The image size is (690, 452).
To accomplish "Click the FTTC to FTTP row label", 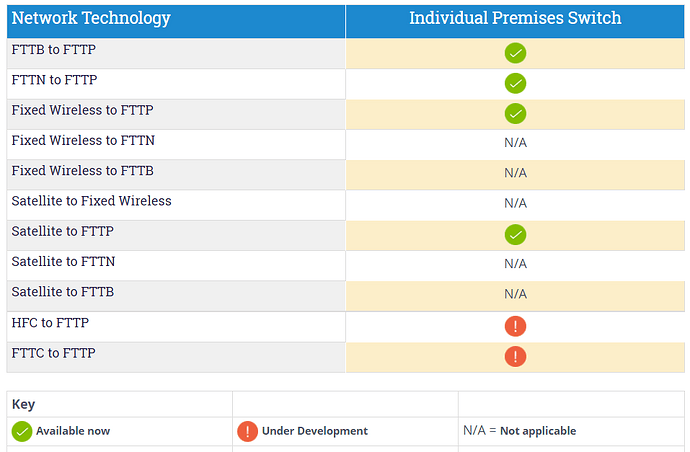I will click(x=54, y=353).
